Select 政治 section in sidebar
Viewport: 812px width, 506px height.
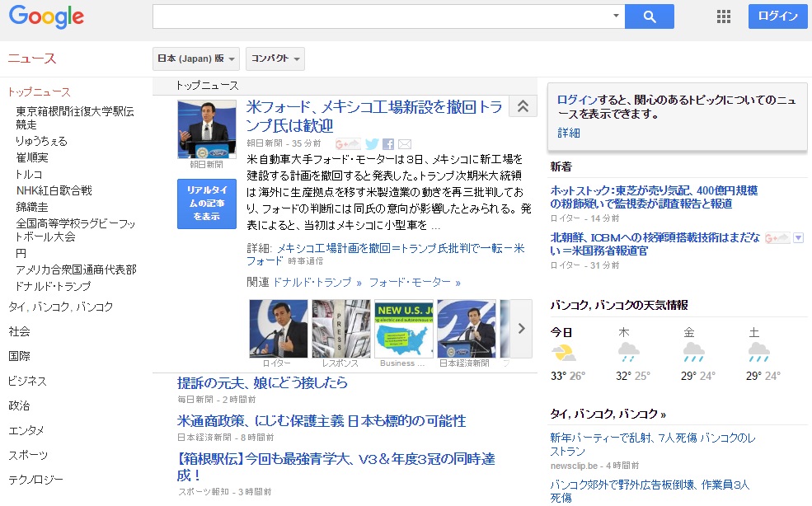pyautogui.click(x=19, y=405)
